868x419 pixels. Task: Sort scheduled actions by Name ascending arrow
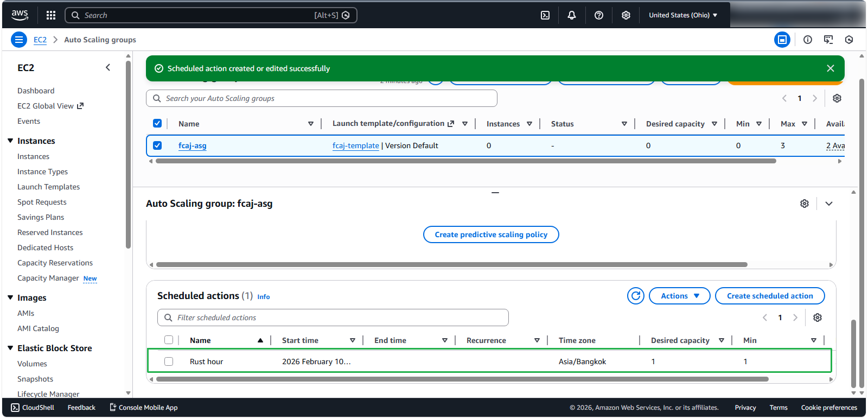[260, 340]
